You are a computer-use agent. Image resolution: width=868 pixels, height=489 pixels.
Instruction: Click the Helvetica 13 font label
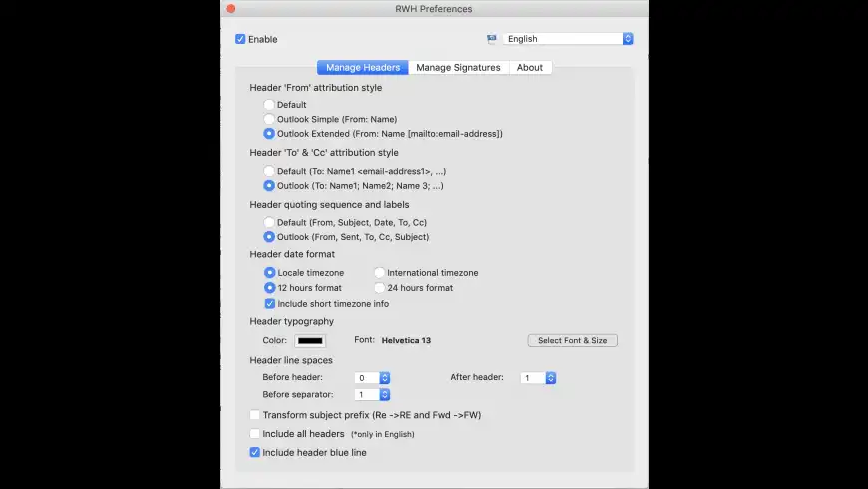[406, 340]
